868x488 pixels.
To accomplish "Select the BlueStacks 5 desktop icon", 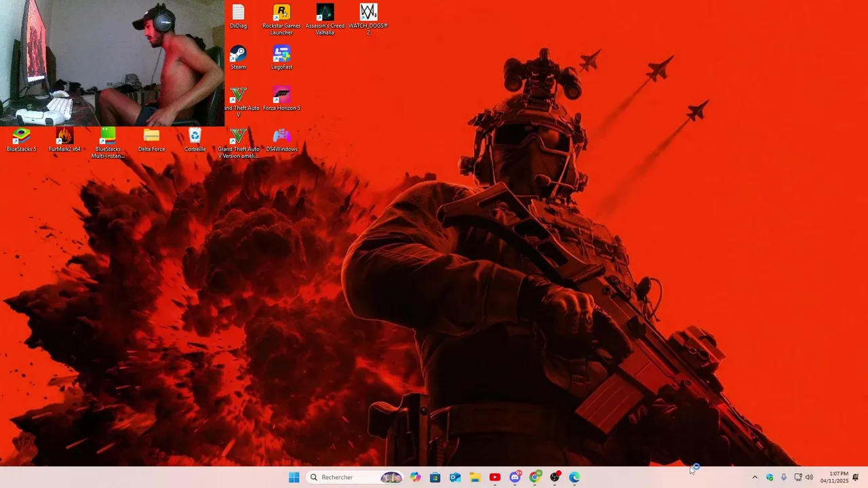I will pos(21,140).
